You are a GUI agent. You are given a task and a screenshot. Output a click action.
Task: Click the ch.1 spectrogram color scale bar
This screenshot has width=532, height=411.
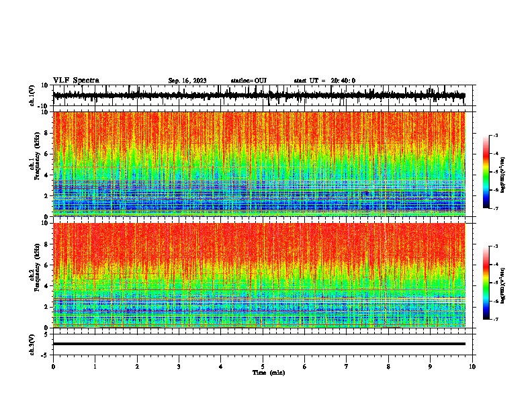pos(486,172)
